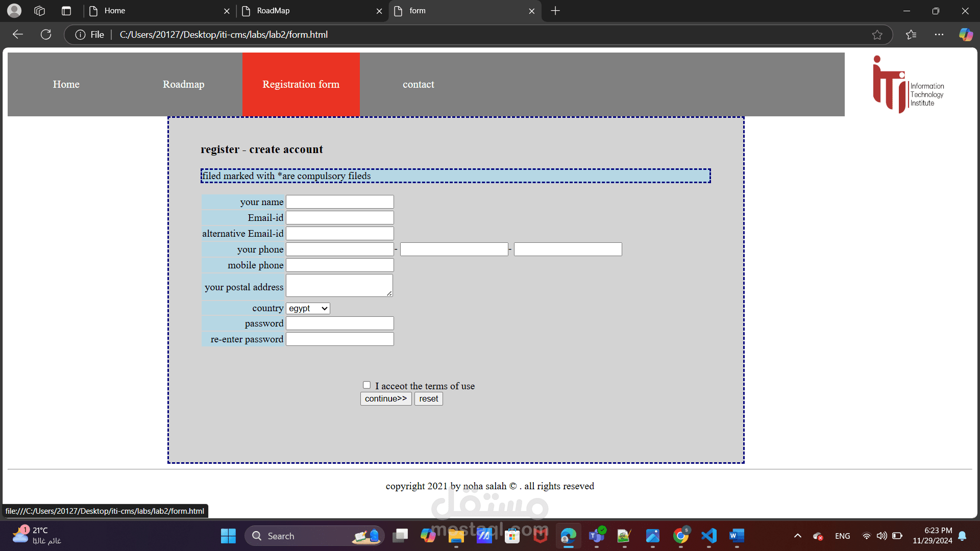The image size is (980, 551).
Task: Click the browser back arrow
Action: point(18,34)
